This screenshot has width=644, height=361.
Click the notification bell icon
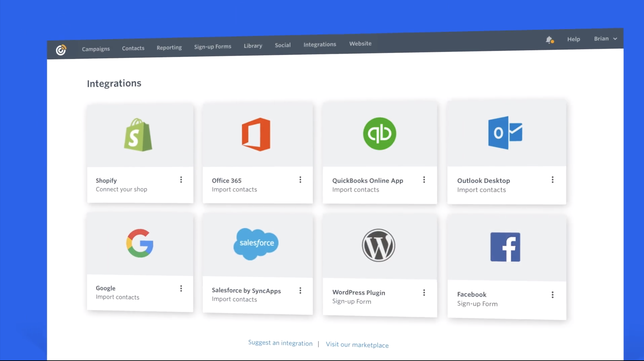click(550, 39)
